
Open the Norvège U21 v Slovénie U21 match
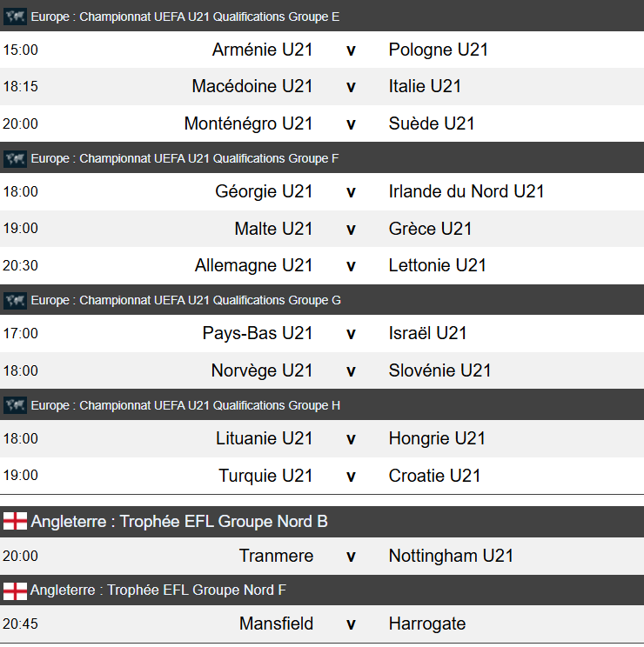point(322,370)
